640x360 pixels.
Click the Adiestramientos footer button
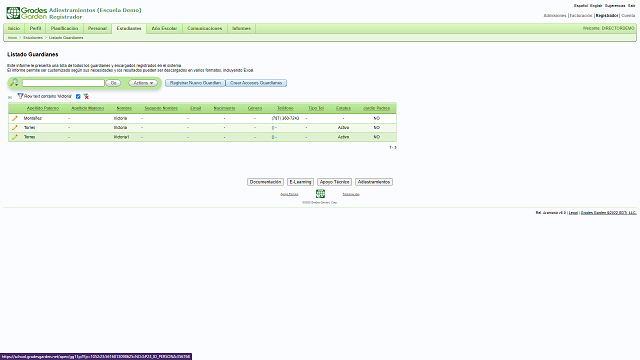point(374,182)
